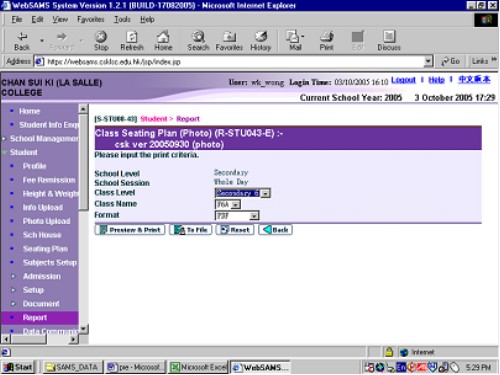Click the Reset button

[235, 230]
